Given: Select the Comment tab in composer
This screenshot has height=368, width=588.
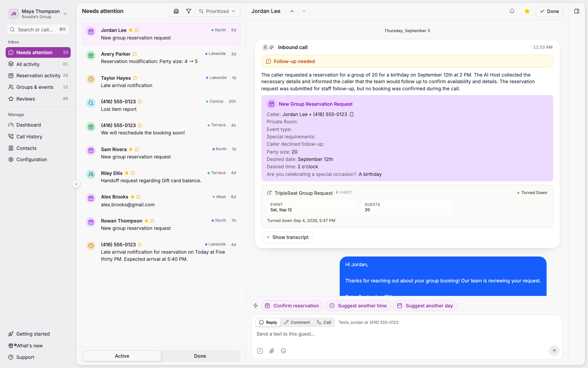Looking at the screenshot, I should pyautogui.click(x=297, y=322).
